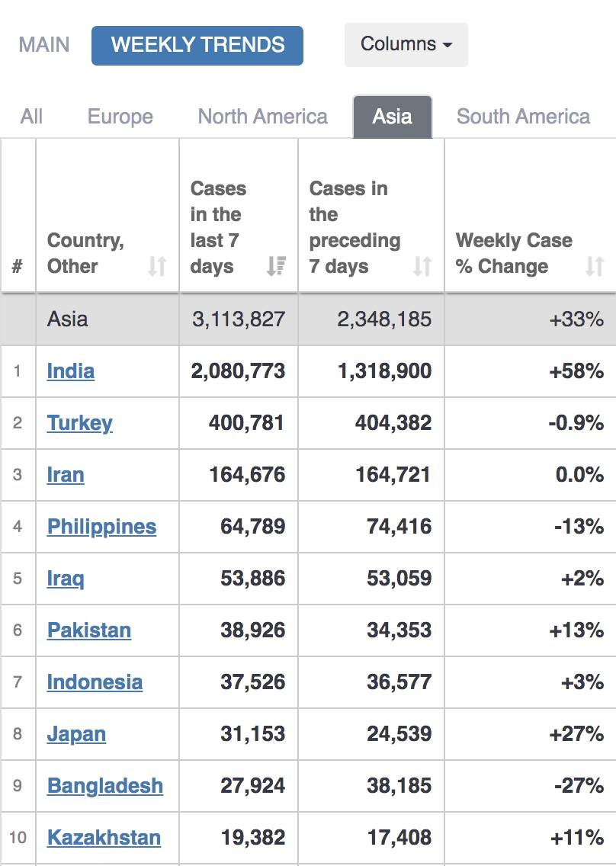The width and height of the screenshot is (616, 866).
Task: Sort by Cases in preceding 7 days icon
Action: (422, 266)
